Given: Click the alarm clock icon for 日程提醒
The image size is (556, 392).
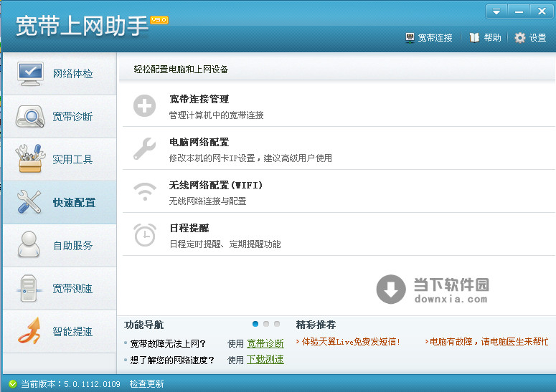Looking at the screenshot, I should click(145, 235).
